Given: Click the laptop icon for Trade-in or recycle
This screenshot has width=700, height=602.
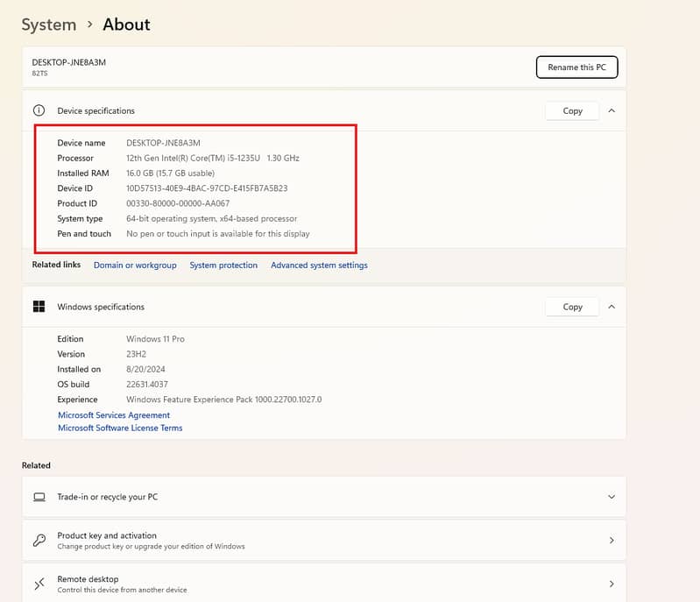Looking at the screenshot, I should (39, 497).
